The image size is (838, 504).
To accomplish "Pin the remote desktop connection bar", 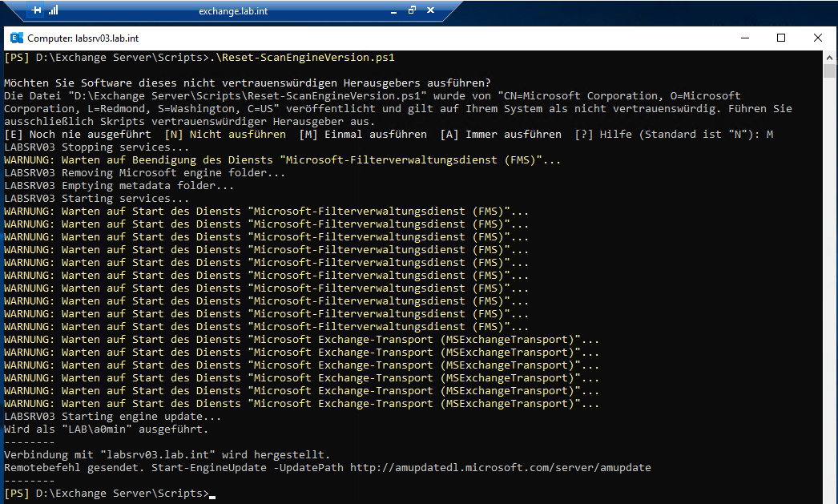I will pyautogui.click(x=37, y=10).
